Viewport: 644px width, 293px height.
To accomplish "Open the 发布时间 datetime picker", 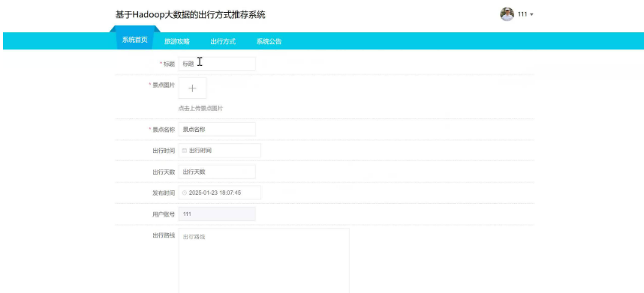I will click(220, 193).
